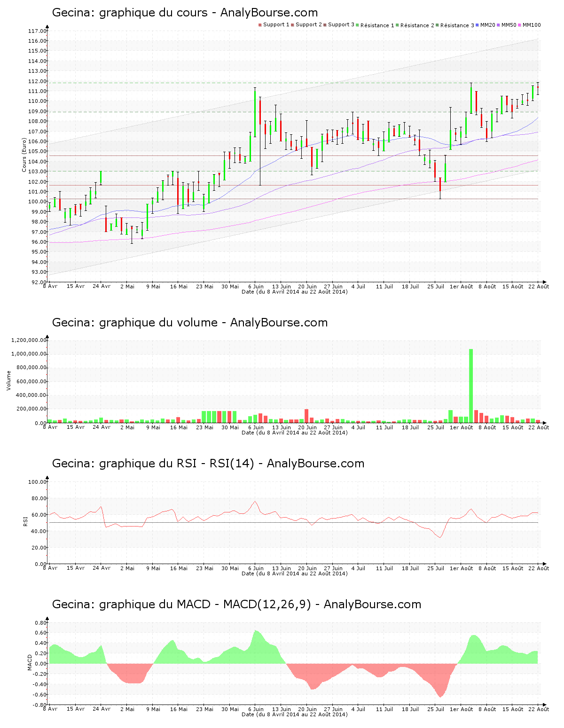
Task: Click '6 Juin' date on price chart
Action: (256, 287)
